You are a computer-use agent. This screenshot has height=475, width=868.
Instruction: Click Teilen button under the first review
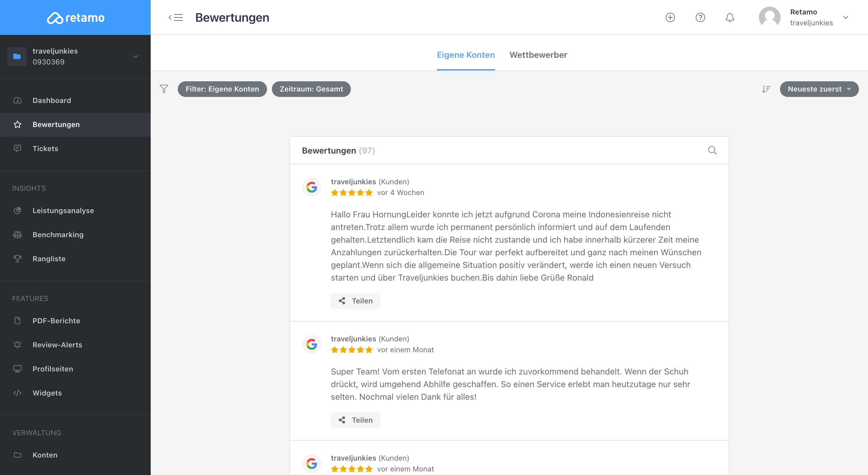pos(356,301)
